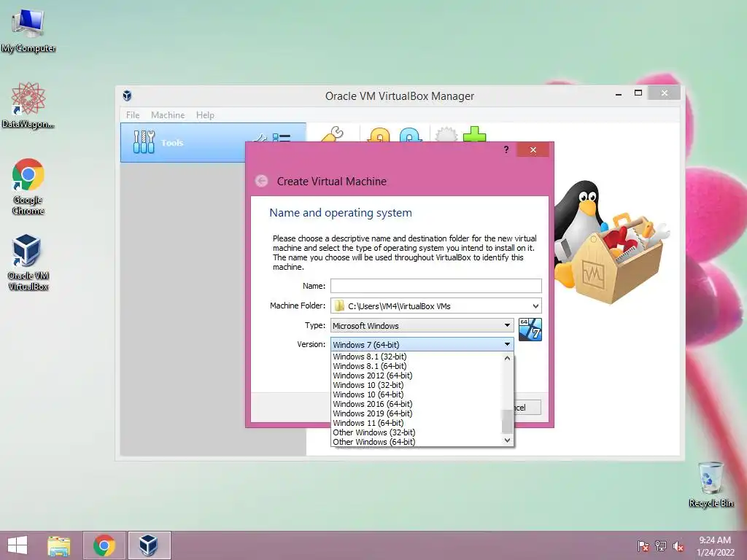Expand the Machine Folder dropdown
Viewport: 747px width, 560px height.
point(535,306)
